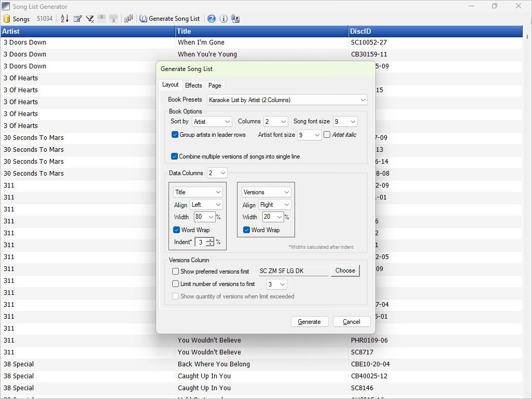Toggle Group artists in leader rows checkbox
This screenshot has height=399, width=532.
point(175,135)
